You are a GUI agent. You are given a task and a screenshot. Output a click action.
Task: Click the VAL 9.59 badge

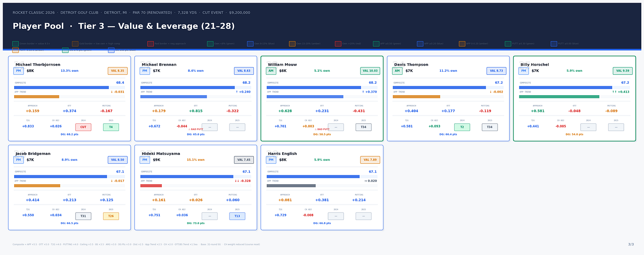623,71
